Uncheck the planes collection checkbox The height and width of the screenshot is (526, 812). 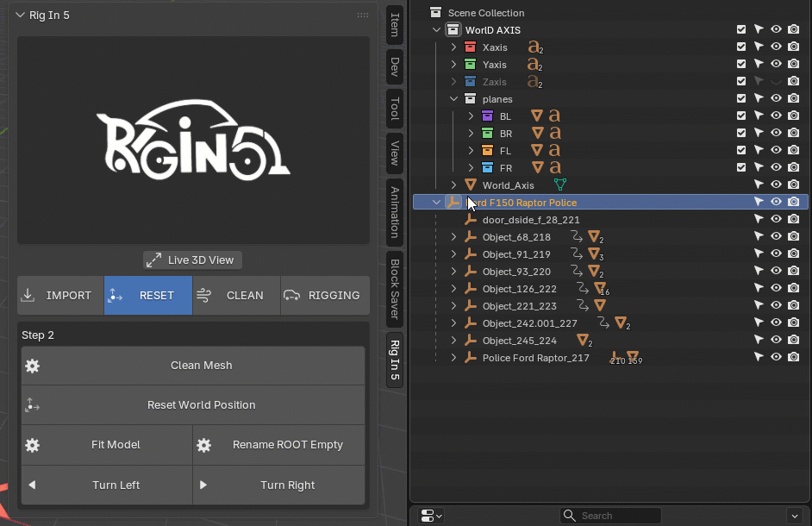coord(741,98)
